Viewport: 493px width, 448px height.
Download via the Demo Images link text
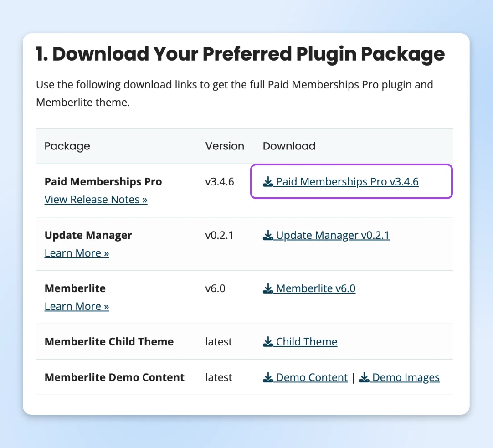406,377
